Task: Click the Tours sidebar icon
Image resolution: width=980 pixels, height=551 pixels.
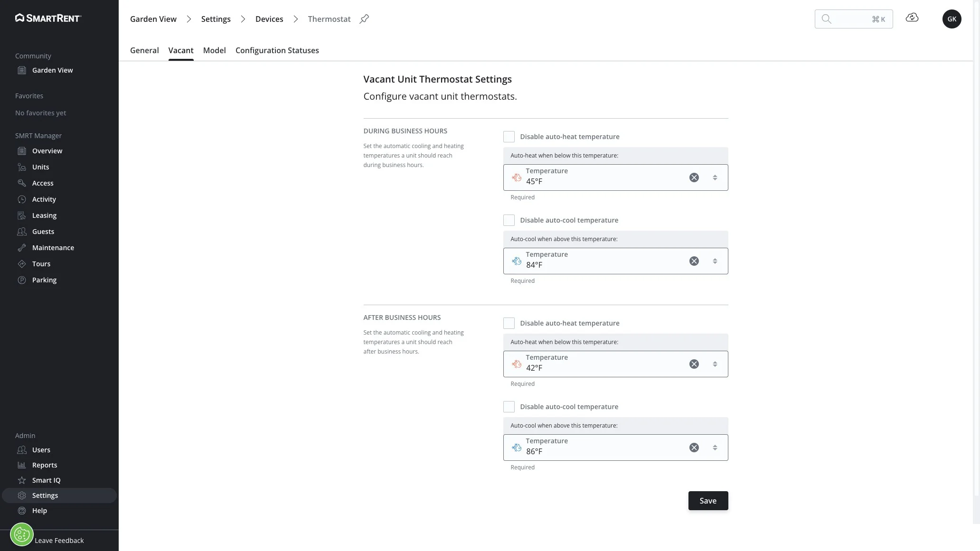Action: [x=22, y=264]
